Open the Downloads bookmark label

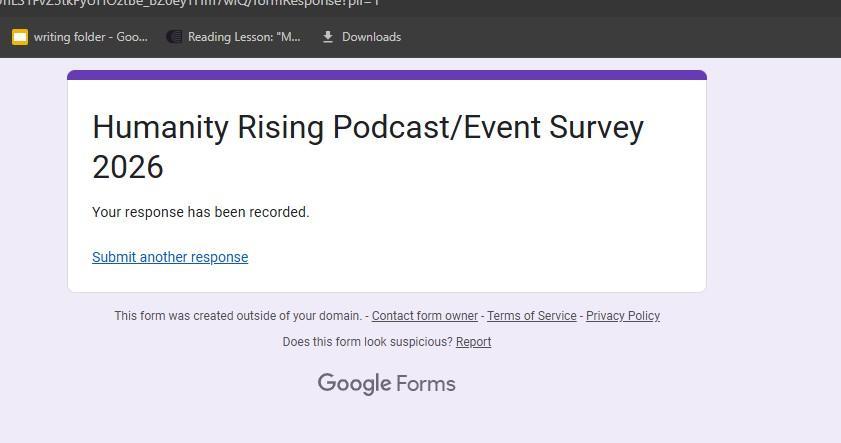point(371,37)
